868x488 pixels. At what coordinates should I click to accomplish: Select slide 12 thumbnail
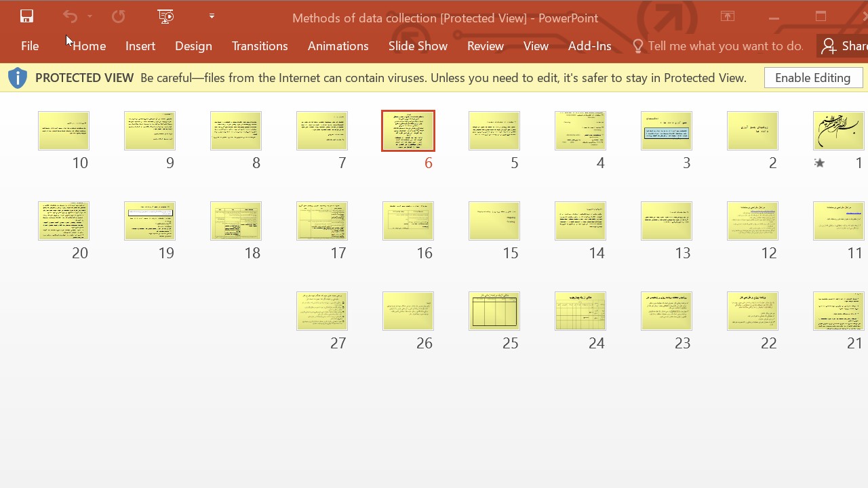pos(753,221)
